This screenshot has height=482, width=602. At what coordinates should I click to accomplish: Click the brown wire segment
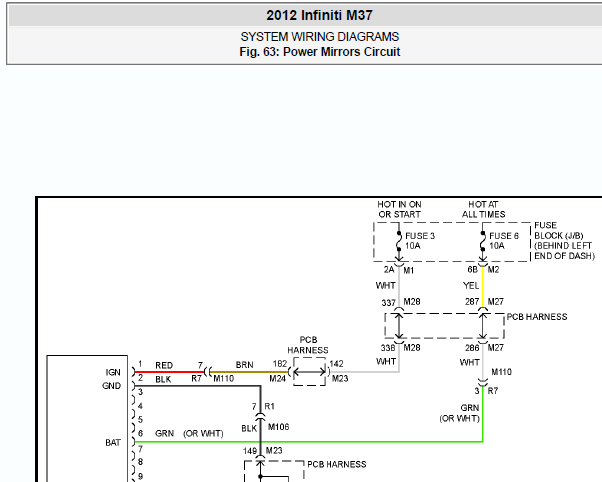click(x=250, y=372)
